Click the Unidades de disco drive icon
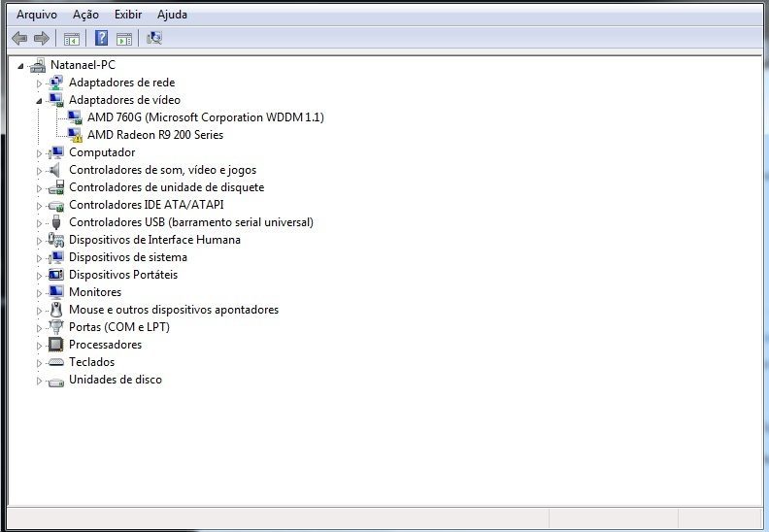 [x=56, y=381]
